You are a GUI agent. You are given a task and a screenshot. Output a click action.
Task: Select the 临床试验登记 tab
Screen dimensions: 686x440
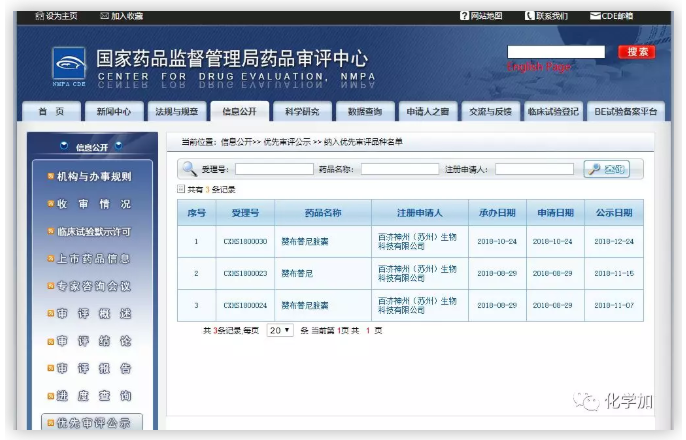553,112
